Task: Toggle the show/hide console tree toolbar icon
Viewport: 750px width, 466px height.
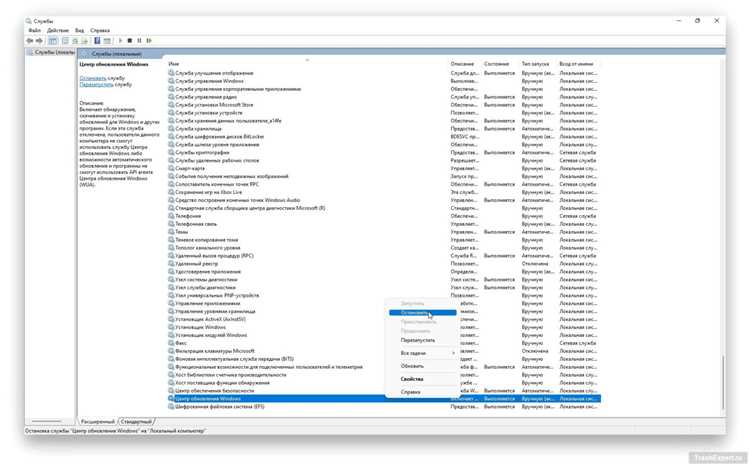Action: click(53, 41)
